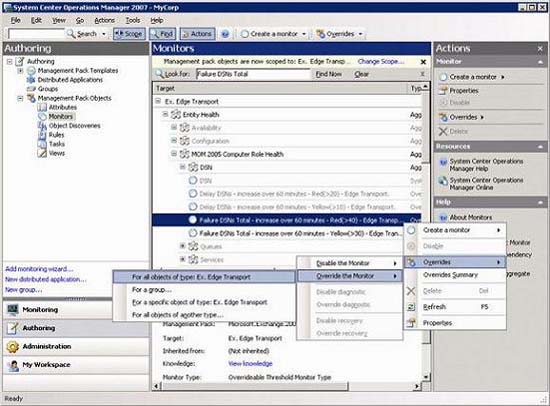
Task: Open the File menu
Action: pos(15,20)
